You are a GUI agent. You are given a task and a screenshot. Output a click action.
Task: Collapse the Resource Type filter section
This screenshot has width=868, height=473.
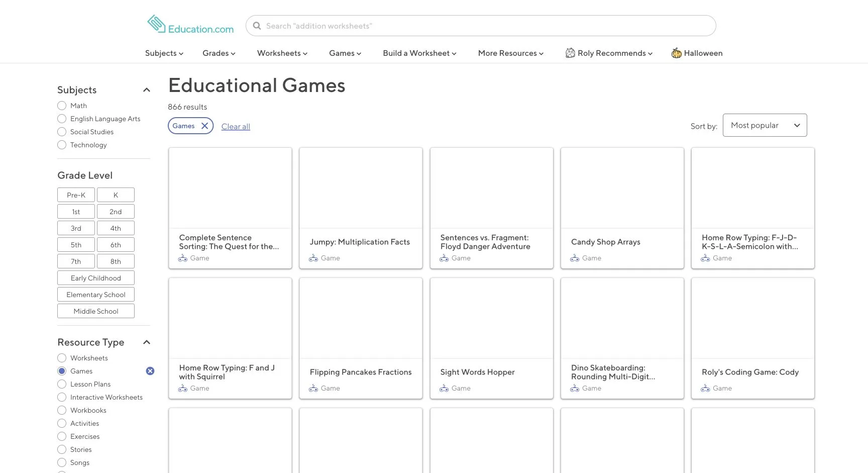[x=147, y=342]
